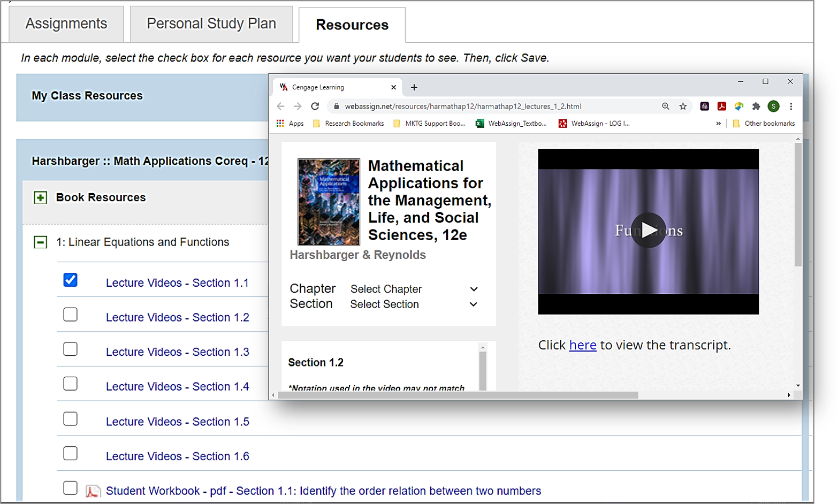This screenshot has height=504, width=838.
Task: Open a new browser tab
Action: coord(414,87)
